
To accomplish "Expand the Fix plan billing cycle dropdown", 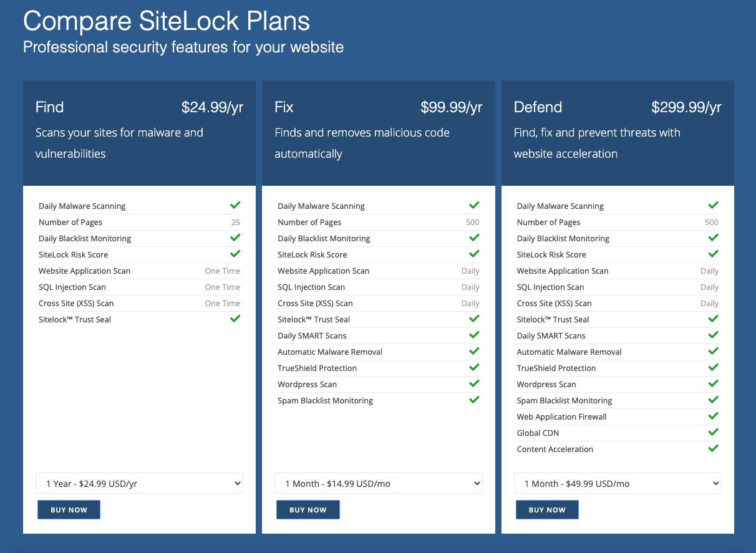I will pyautogui.click(x=378, y=483).
